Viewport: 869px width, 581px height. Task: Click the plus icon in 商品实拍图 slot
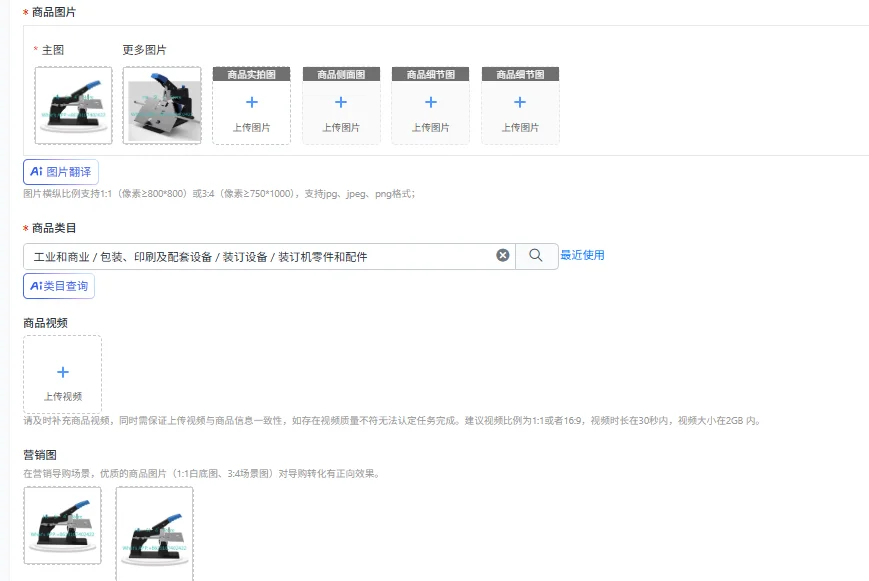(252, 102)
